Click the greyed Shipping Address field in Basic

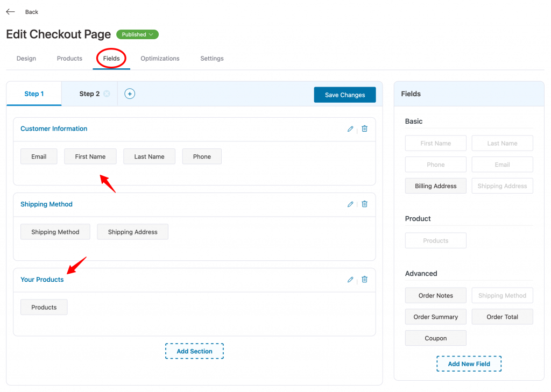click(502, 186)
